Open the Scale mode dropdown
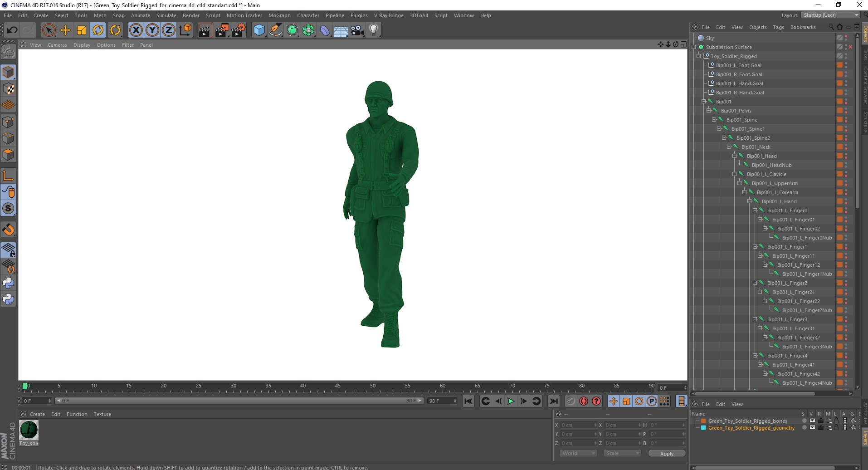This screenshot has height=470, width=868. (622, 453)
